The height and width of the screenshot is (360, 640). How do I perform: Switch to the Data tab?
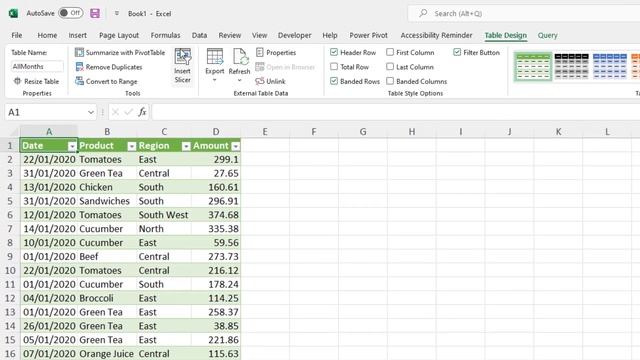[199, 36]
